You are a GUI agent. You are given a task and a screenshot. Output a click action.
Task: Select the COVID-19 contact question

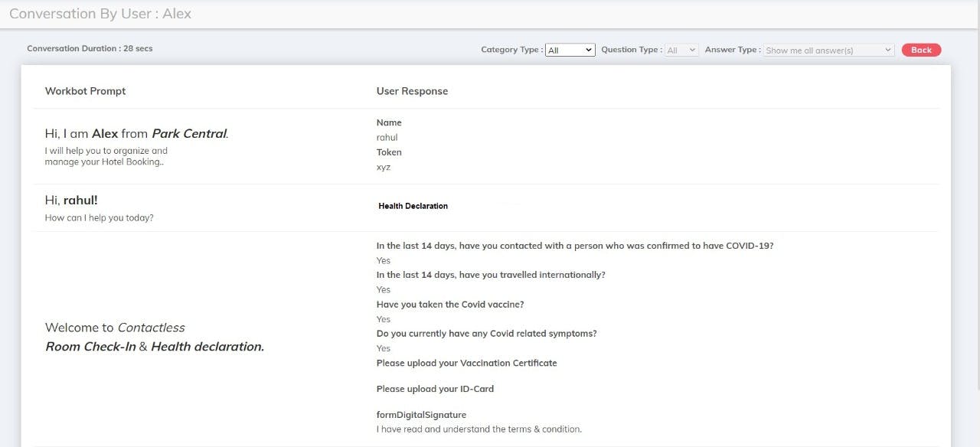[574, 246]
